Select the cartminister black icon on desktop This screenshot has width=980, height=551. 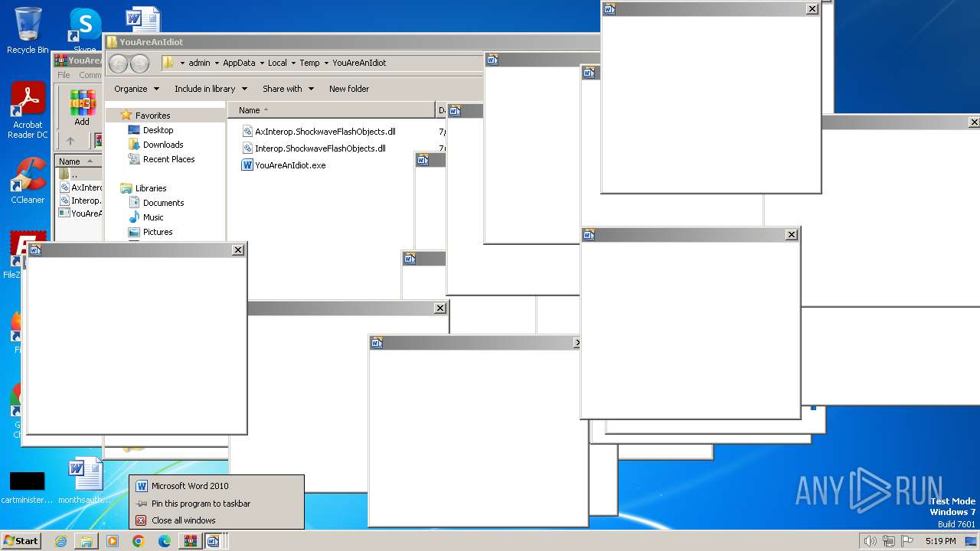point(28,487)
